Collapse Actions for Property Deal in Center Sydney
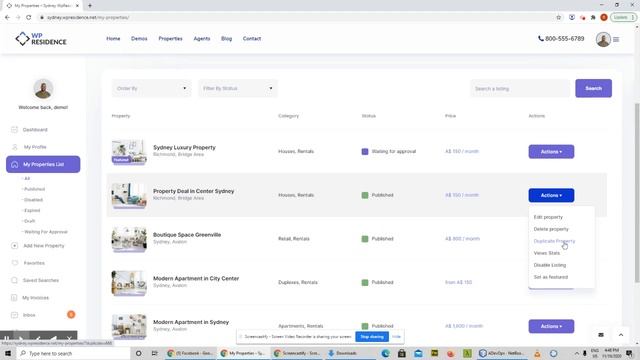Image resolution: width=640 pixels, height=360 pixels. click(551, 196)
